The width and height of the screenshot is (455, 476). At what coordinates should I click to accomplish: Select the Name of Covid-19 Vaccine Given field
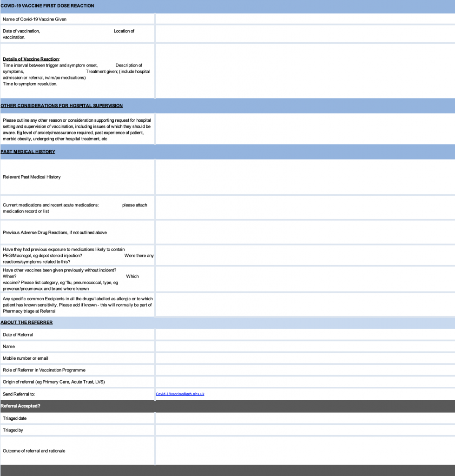(x=305, y=19)
